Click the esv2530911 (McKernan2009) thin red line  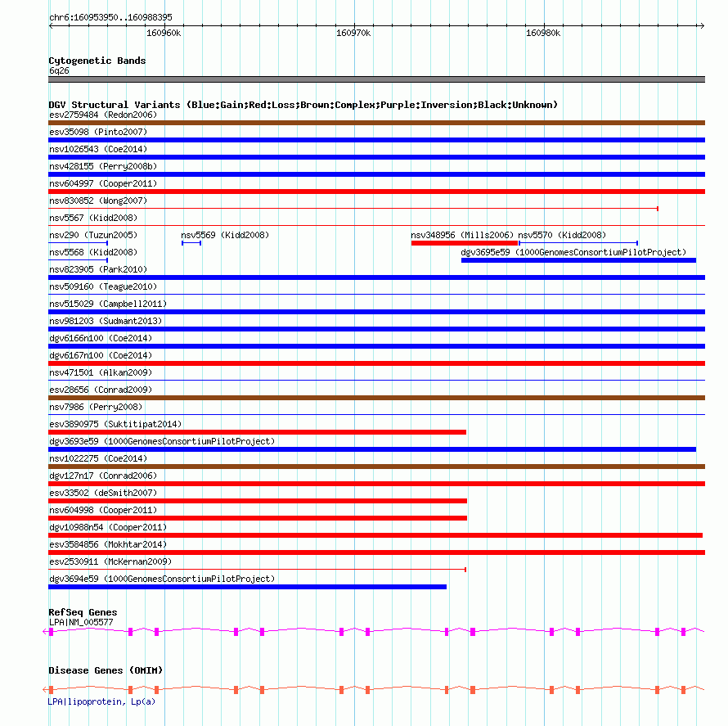point(257,570)
